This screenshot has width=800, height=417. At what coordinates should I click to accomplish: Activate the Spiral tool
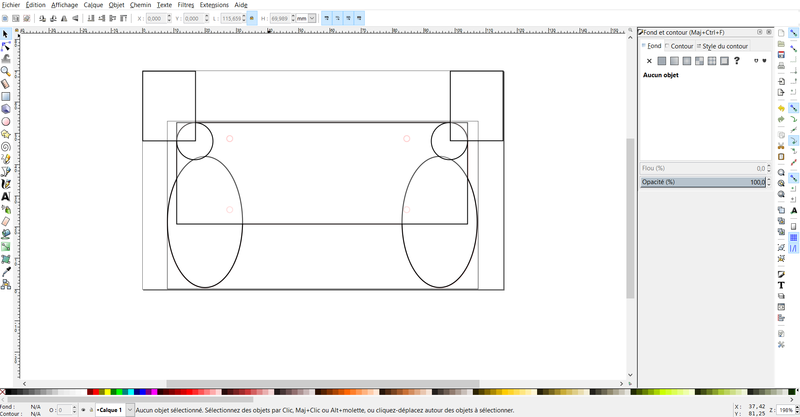pyautogui.click(x=6, y=146)
